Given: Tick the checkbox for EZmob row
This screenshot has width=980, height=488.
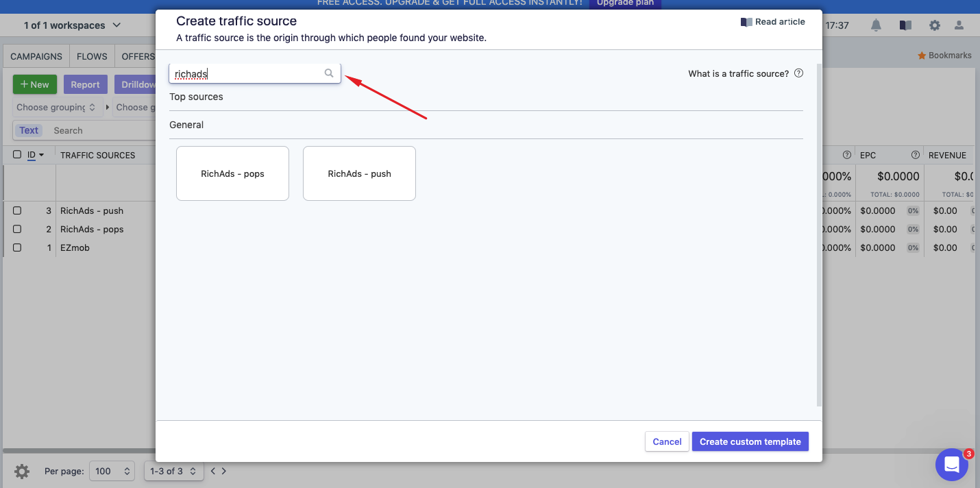Looking at the screenshot, I should pyautogui.click(x=17, y=247).
